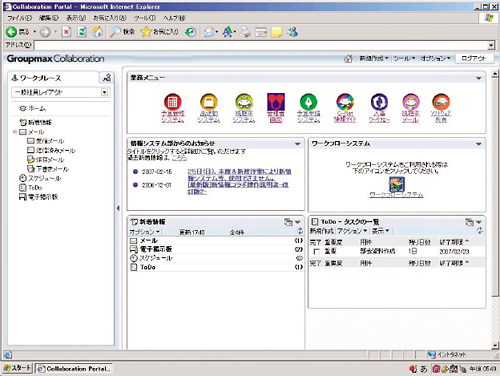
Task: Select 送信済みメール in the sidebar tree
Action: click(x=51, y=150)
